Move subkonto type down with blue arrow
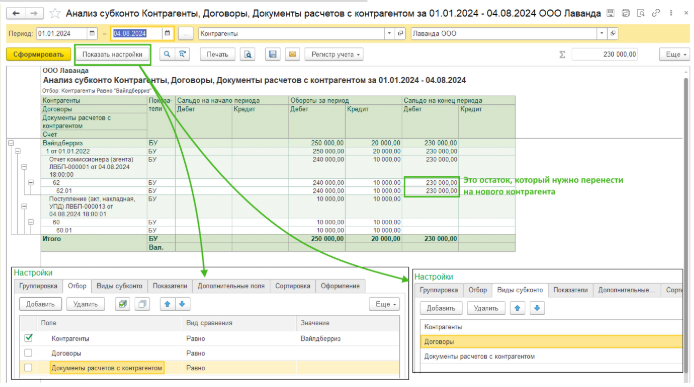Viewport: 694px width, 387px height. click(537, 308)
